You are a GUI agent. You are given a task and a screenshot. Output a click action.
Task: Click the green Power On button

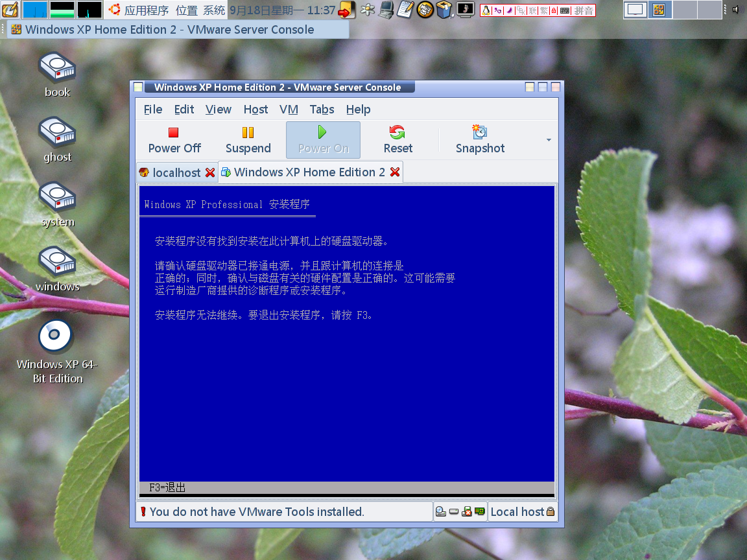point(323,140)
